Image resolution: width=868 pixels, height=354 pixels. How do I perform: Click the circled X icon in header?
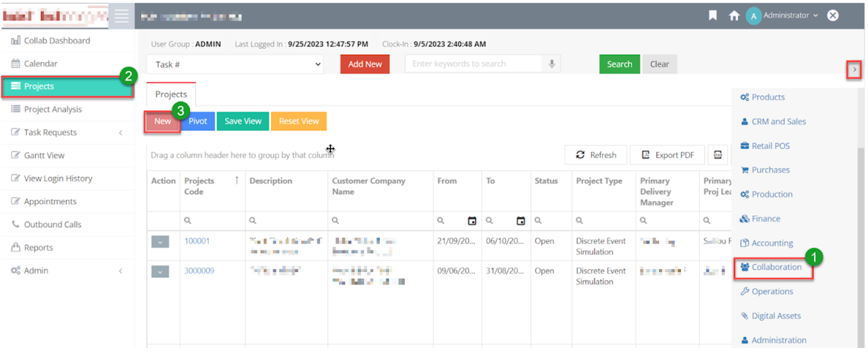pos(833,16)
